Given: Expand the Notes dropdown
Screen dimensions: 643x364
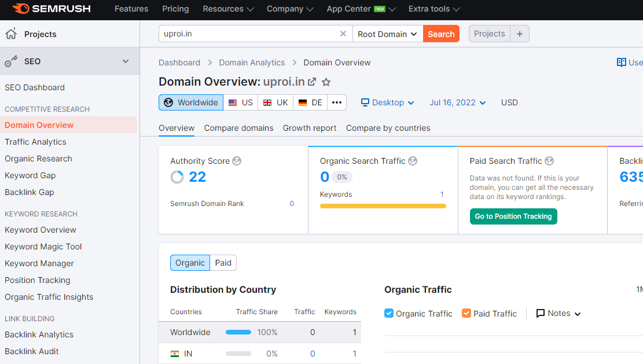Looking at the screenshot, I should (x=559, y=313).
